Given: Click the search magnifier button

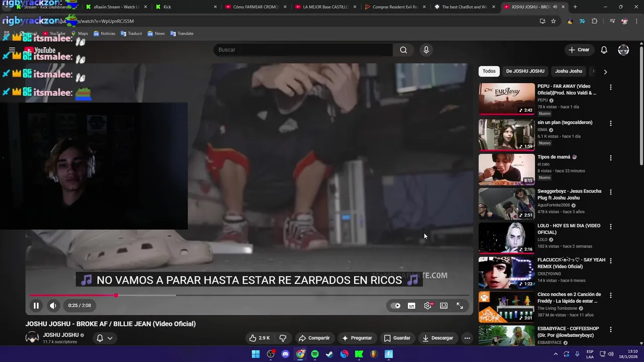Looking at the screenshot, I should pyautogui.click(x=404, y=50).
